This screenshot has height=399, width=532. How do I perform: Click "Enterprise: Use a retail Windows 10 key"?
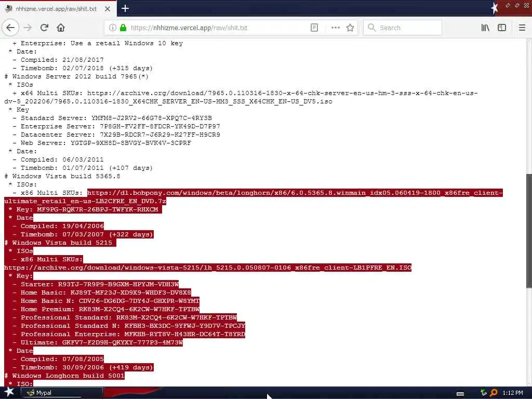pyautogui.click(x=101, y=43)
